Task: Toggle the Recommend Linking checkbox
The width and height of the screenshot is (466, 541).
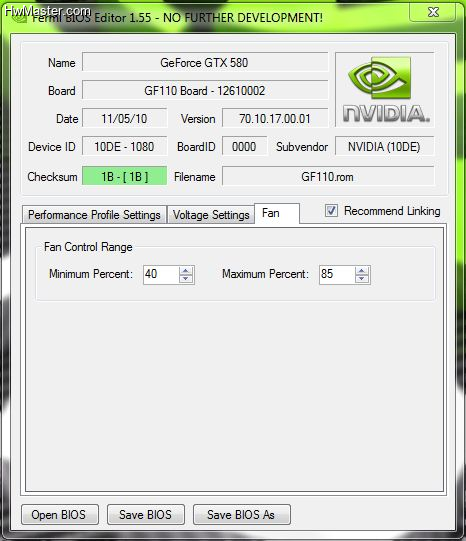Action: [331, 210]
